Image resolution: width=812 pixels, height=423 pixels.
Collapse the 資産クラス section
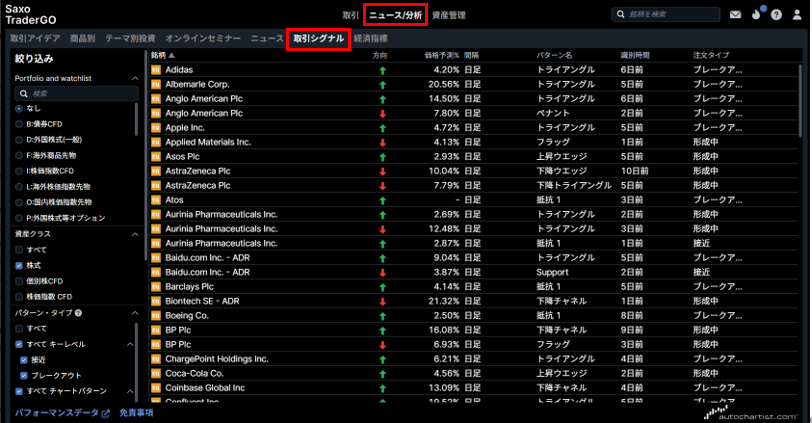(x=135, y=235)
